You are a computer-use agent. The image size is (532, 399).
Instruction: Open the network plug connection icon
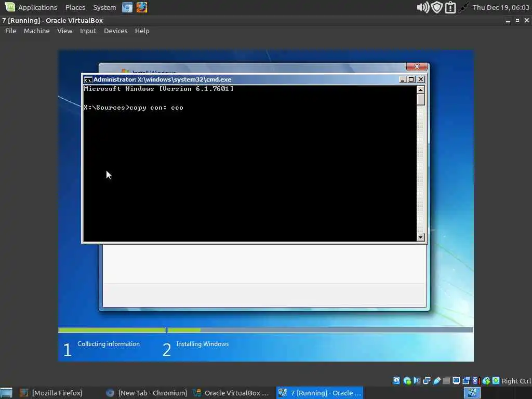coord(463,7)
